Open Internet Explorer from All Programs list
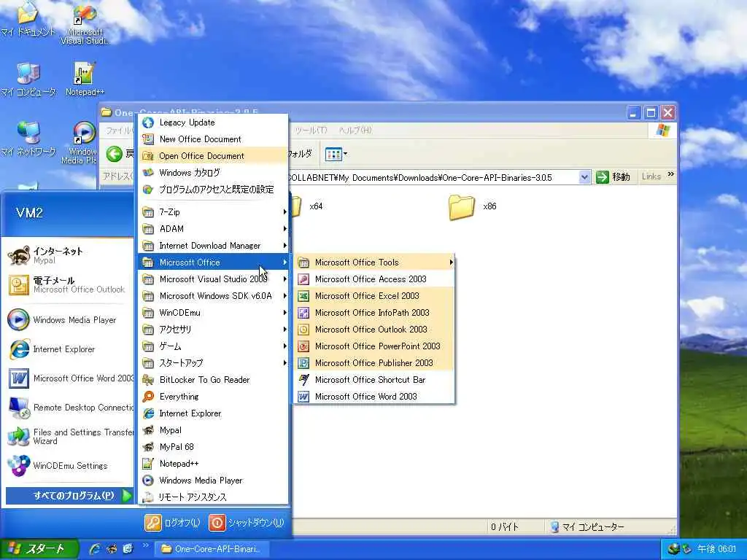 pos(213,413)
